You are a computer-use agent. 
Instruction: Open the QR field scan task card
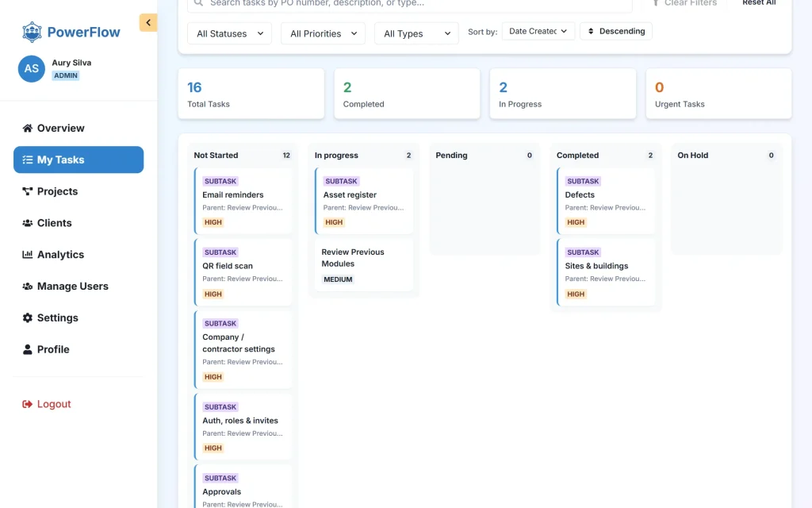(243, 272)
